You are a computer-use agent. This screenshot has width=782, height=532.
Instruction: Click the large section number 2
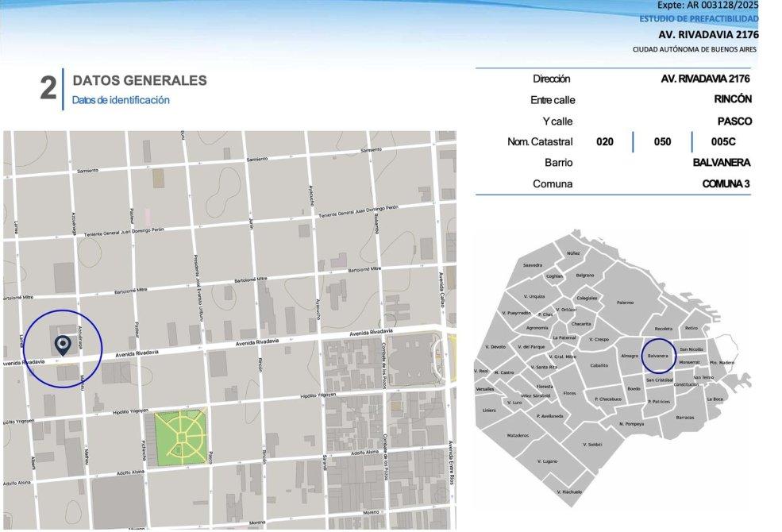[48, 89]
